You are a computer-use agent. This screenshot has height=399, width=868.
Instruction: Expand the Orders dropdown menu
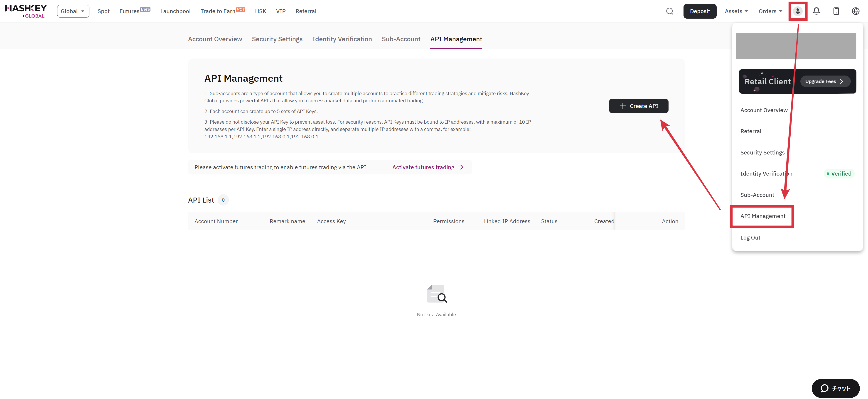click(770, 11)
